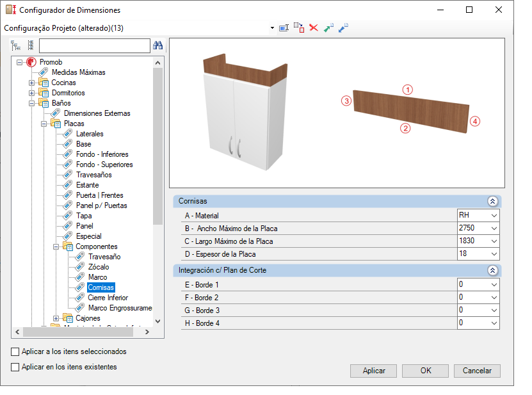
Task: Click the tree vertical scrollbar down arrow
Action: 157,321
